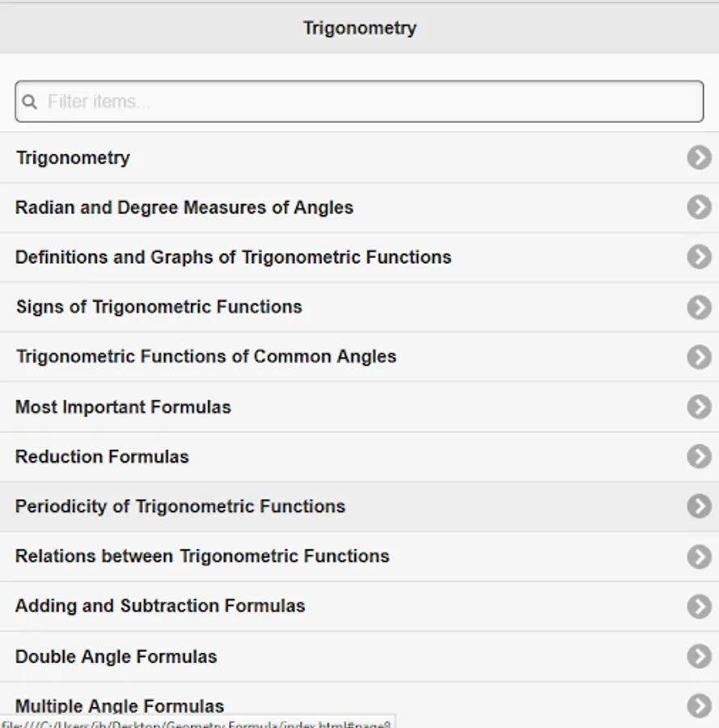
Task: Click the search magnifier icon in filter box
Action: click(x=30, y=102)
